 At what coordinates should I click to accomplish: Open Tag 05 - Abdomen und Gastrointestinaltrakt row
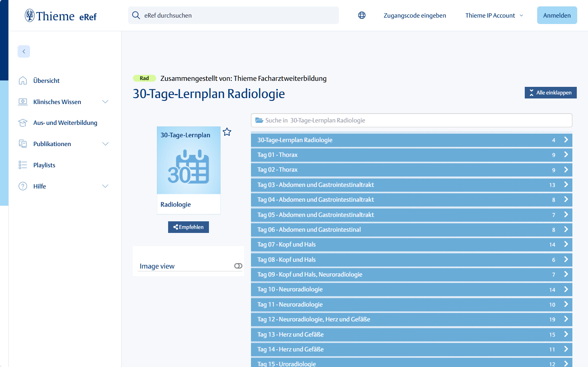click(411, 215)
